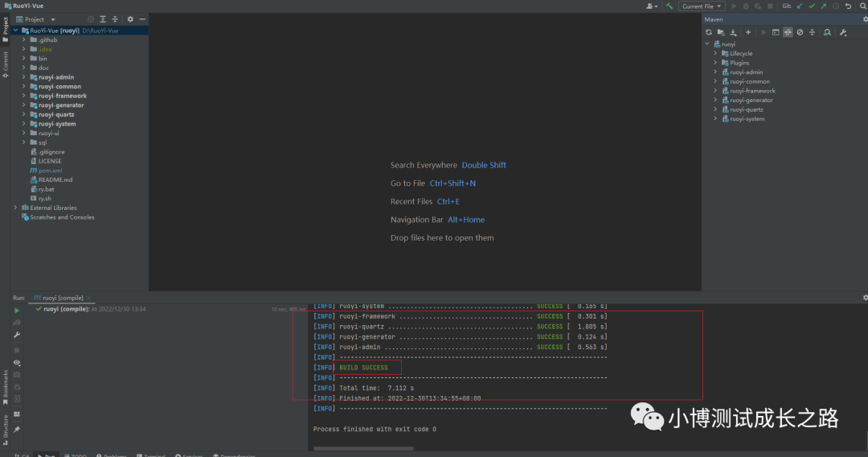Click the layout icon in Run toolbar
The height and width of the screenshot is (457, 868).
(x=17, y=414)
